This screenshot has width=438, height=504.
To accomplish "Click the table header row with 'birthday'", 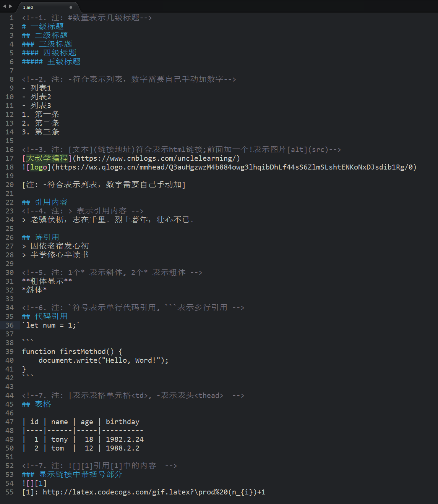I will [122, 422].
